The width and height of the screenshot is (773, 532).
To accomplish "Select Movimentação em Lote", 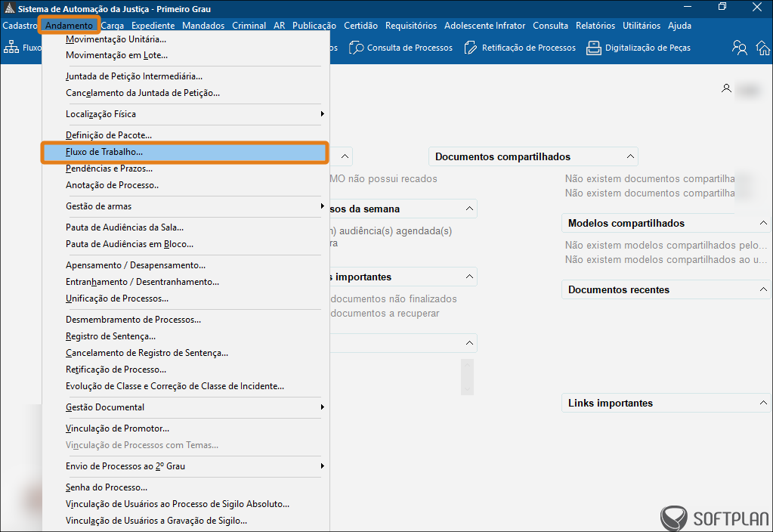I will coord(185,55).
